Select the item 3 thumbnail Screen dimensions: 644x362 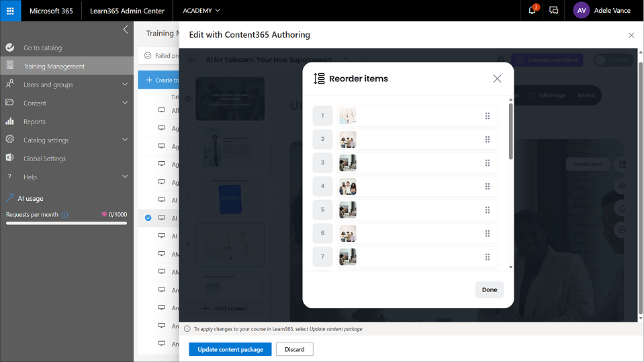click(348, 163)
